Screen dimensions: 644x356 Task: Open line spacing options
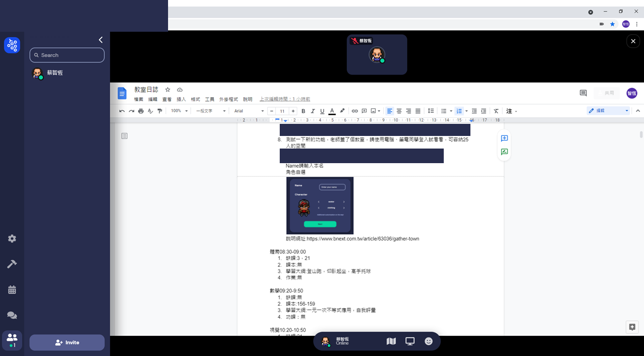[431, 111]
